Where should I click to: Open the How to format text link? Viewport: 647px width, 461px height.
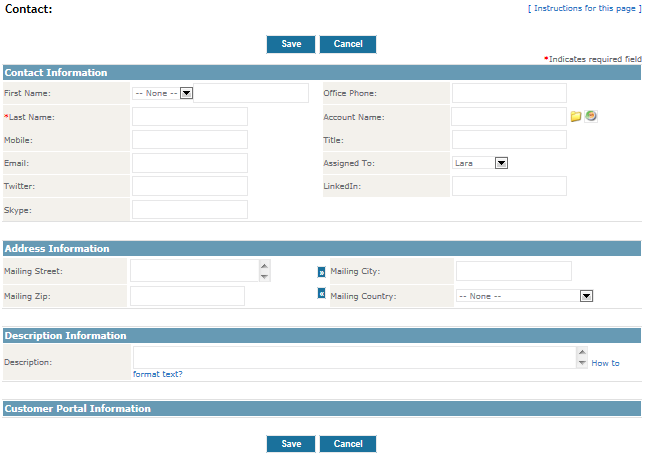point(604,363)
